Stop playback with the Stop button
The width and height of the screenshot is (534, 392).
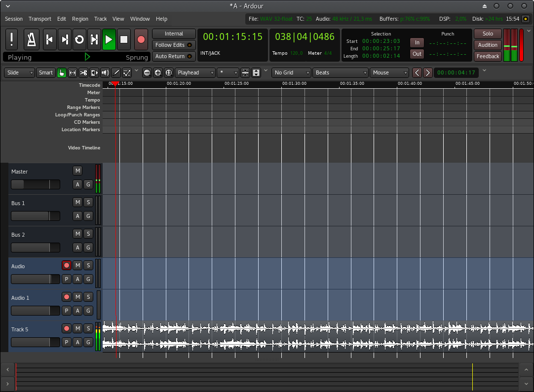click(124, 39)
